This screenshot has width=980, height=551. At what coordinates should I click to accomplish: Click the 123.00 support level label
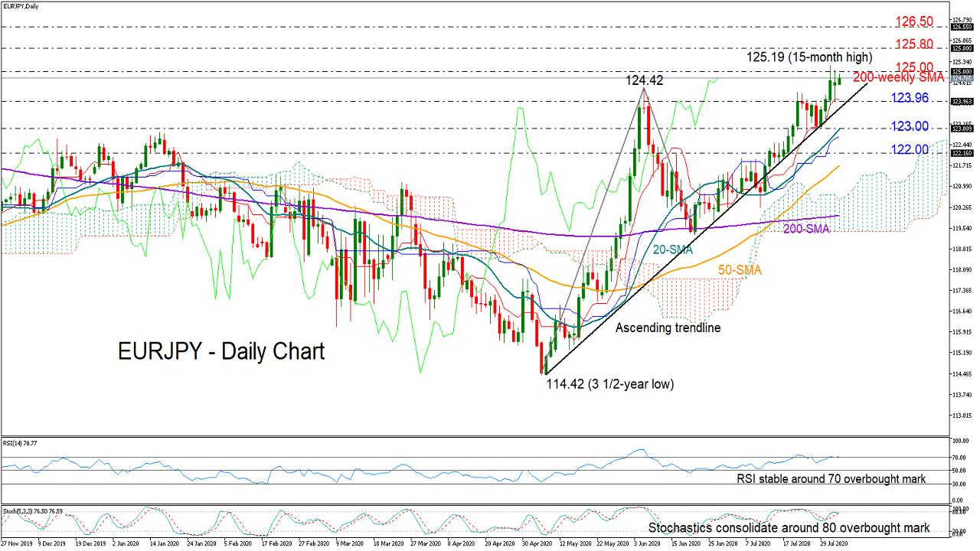[909, 126]
